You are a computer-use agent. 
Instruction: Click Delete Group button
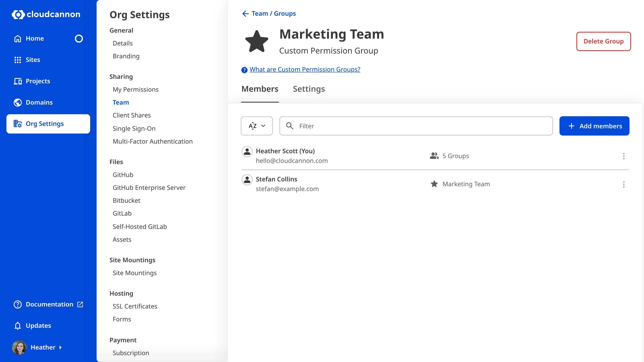604,41
